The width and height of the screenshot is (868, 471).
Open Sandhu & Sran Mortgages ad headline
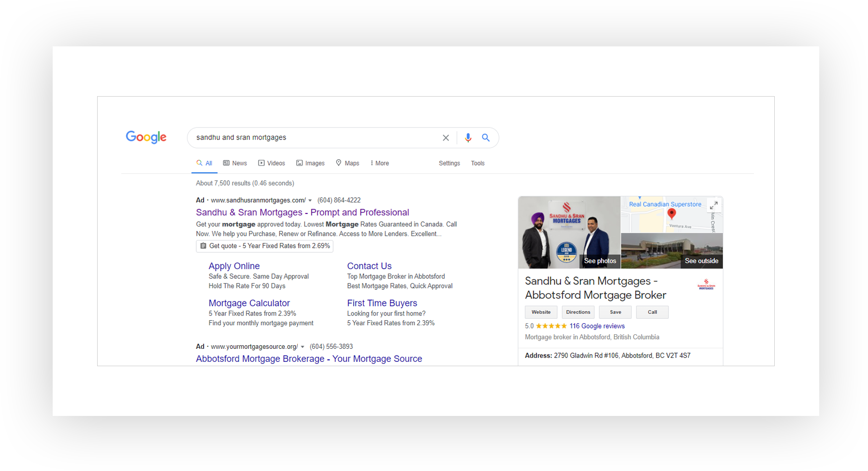click(303, 212)
